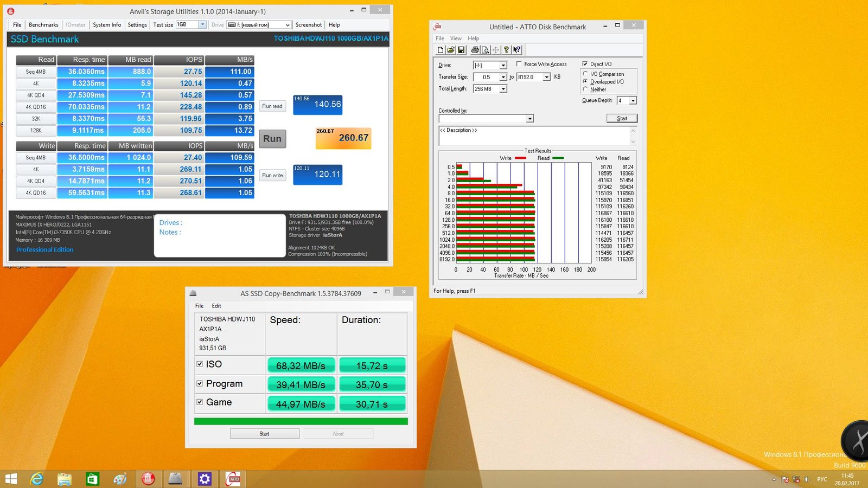Click the Start button in ATTO
This screenshot has width=868, height=488.
tap(622, 118)
